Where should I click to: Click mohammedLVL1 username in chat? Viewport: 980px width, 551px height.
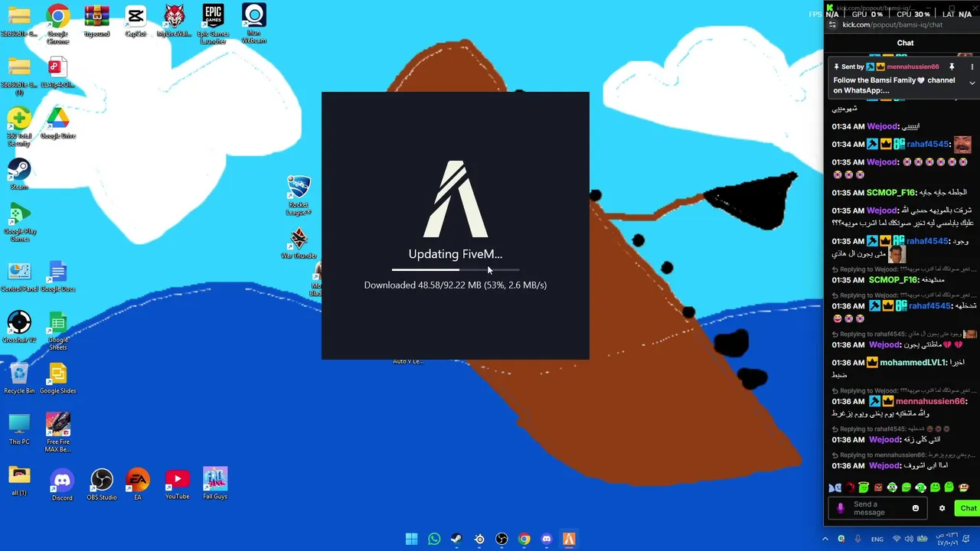(913, 363)
